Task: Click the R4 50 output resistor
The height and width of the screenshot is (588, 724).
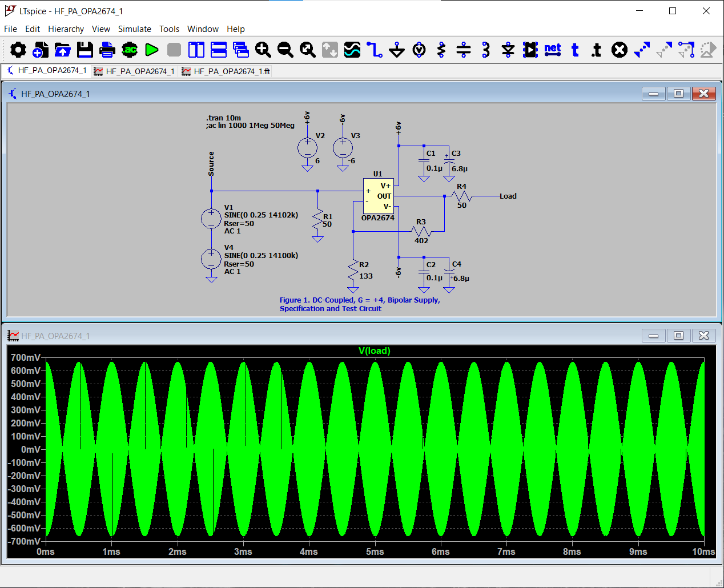Action: pos(461,196)
